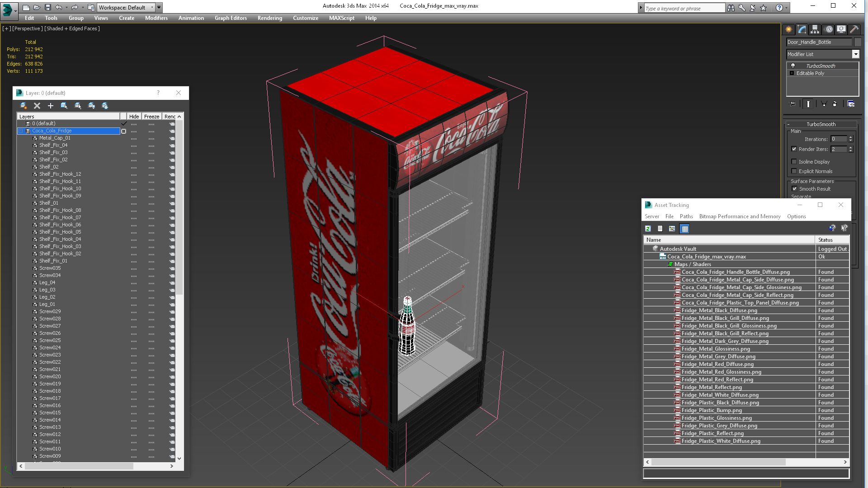Open the Undo history dropdown arrow
This screenshot has width=868, height=488.
tap(66, 8)
